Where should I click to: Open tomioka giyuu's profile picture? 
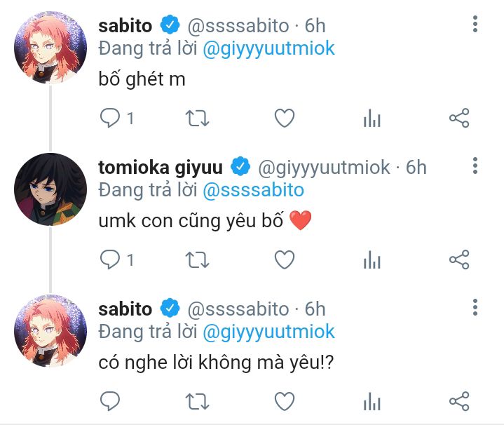(x=50, y=189)
